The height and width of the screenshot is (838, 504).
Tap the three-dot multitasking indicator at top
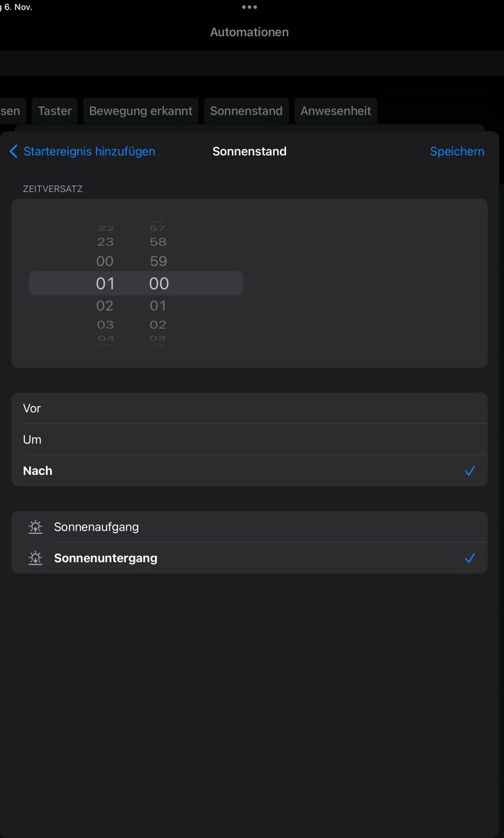coord(249,7)
